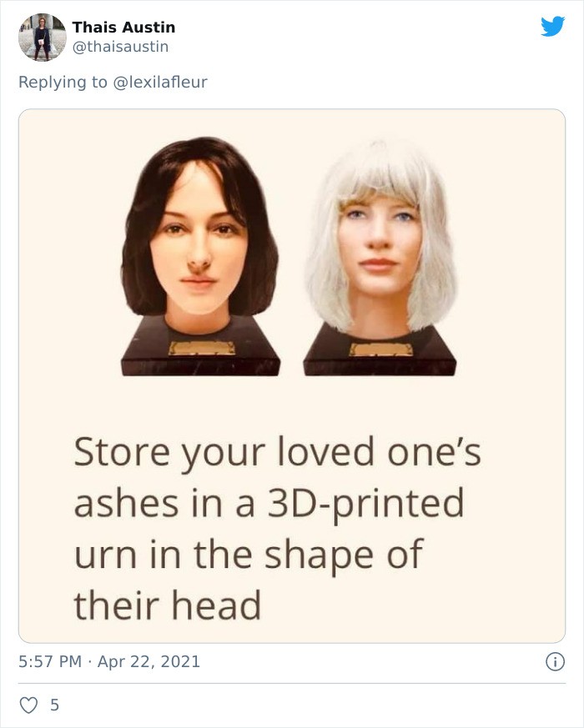584x728 pixels.
Task: Click the 5:57 PM timestamp
Action: 50,661
